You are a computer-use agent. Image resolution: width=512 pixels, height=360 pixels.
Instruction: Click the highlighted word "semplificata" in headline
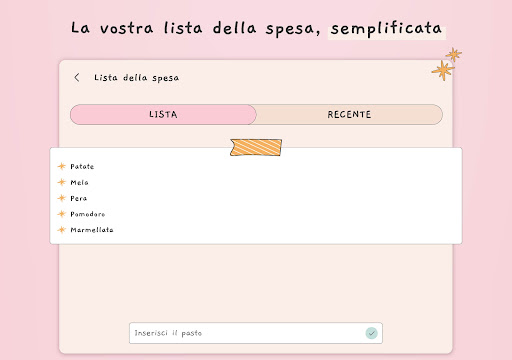(x=387, y=29)
